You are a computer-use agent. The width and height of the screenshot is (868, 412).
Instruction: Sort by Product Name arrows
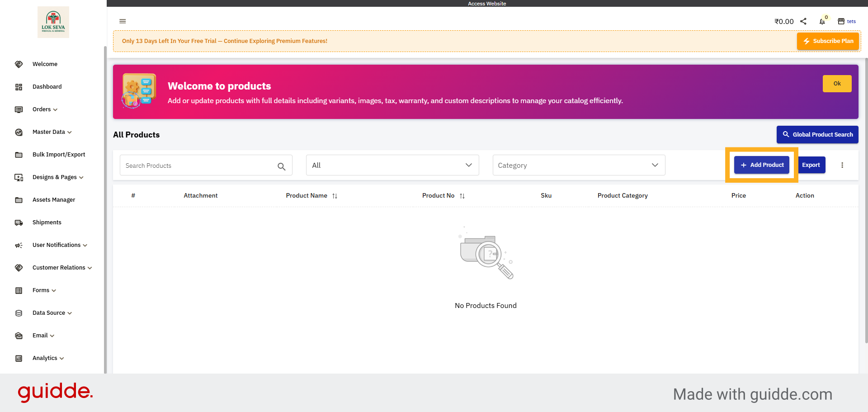pyautogui.click(x=335, y=196)
